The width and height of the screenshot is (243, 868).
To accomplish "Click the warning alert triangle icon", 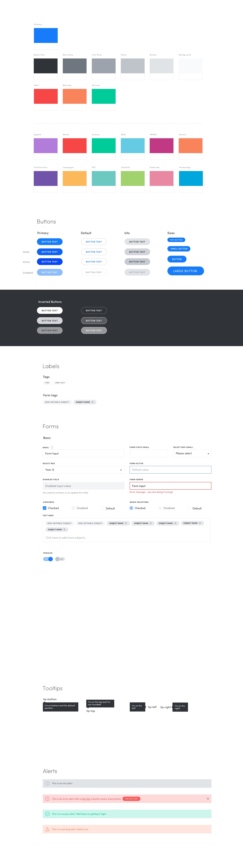I will click(47, 829).
